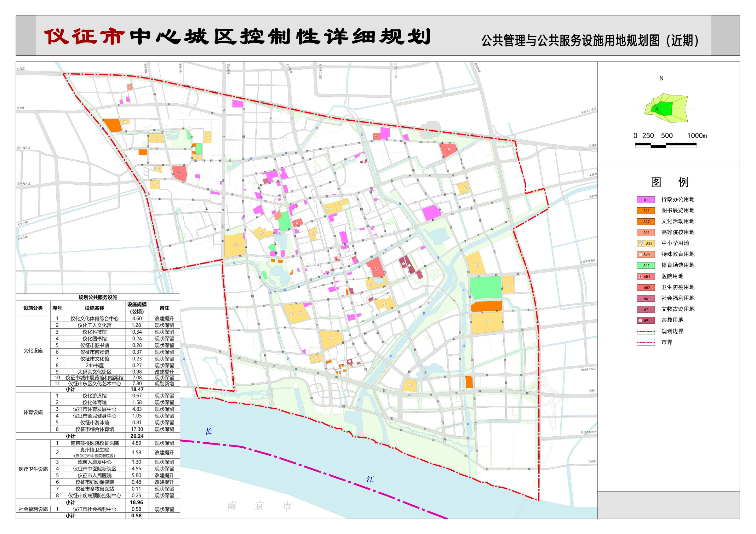Click the 仪征市人民医院 cell
The width and height of the screenshot is (756, 534).
94,475
